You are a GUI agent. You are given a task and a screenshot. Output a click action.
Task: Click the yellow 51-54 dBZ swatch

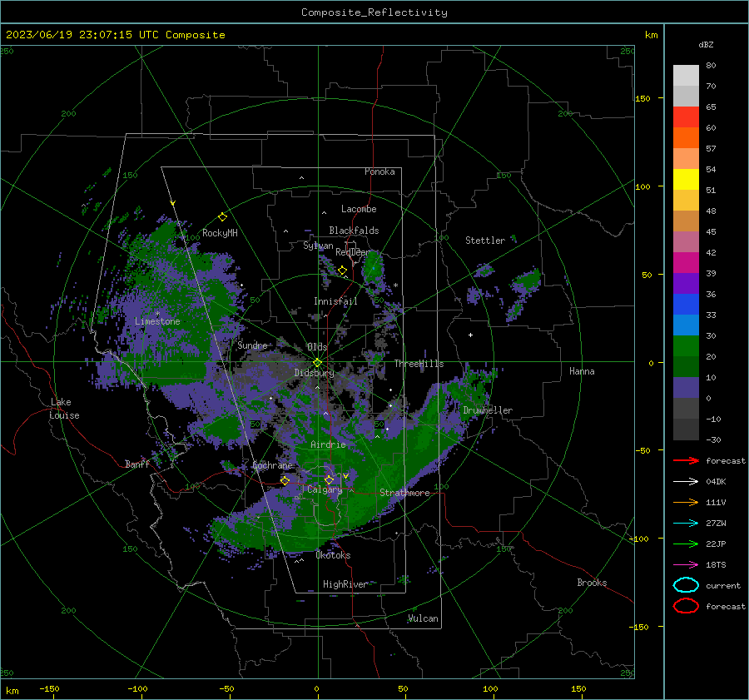[686, 180]
